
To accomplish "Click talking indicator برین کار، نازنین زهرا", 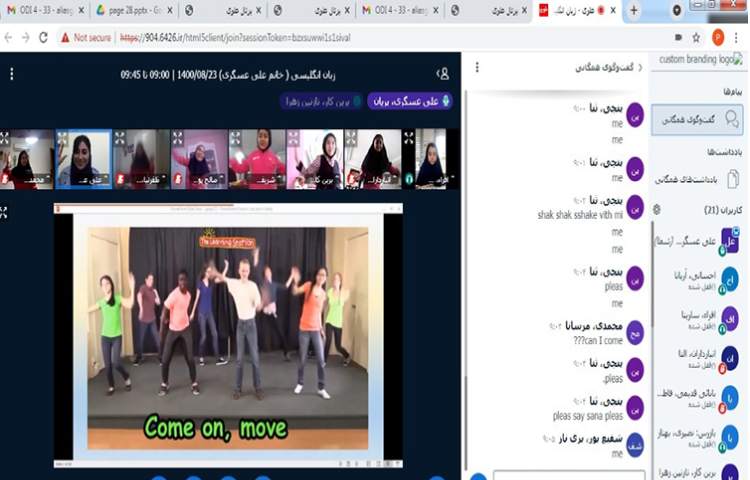I will point(321,101).
